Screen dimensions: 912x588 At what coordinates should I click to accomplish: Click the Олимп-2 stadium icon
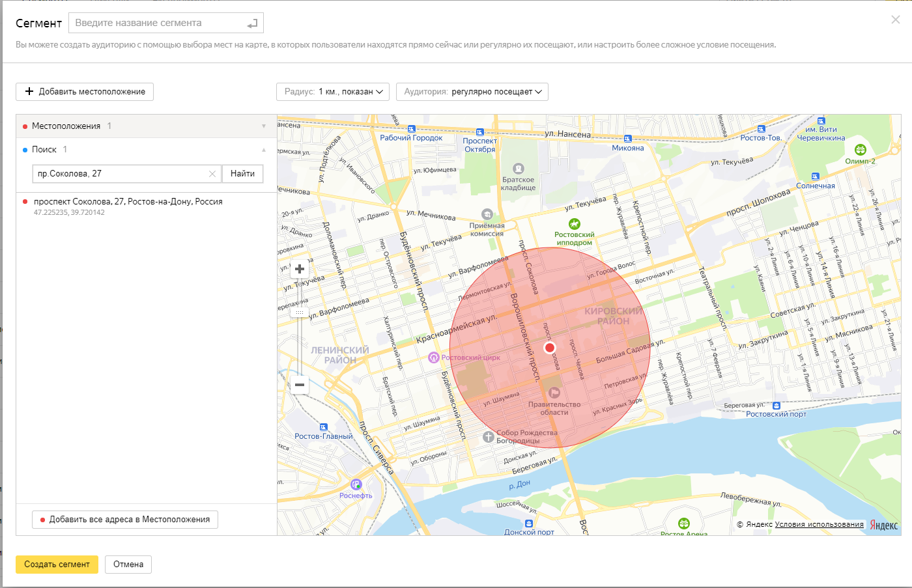(x=860, y=150)
